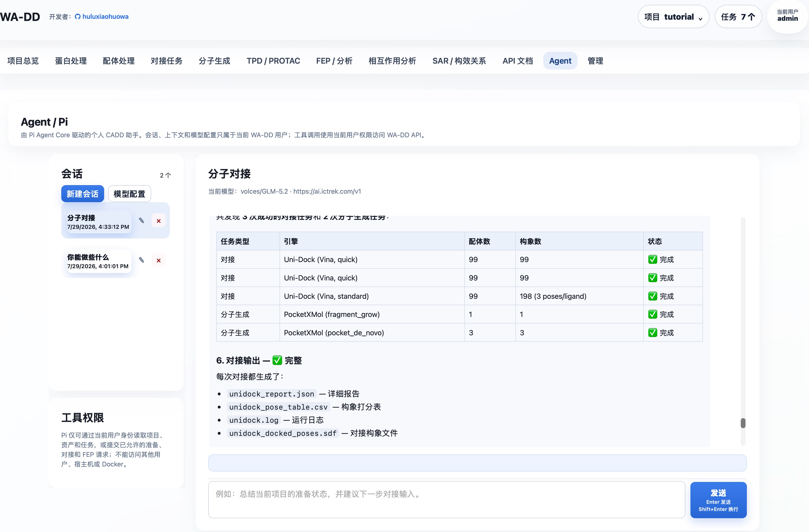Rename the 你能做些什么 conversation with pencil icon
The width and height of the screenshot is (809, 532).
coord(141,260)
